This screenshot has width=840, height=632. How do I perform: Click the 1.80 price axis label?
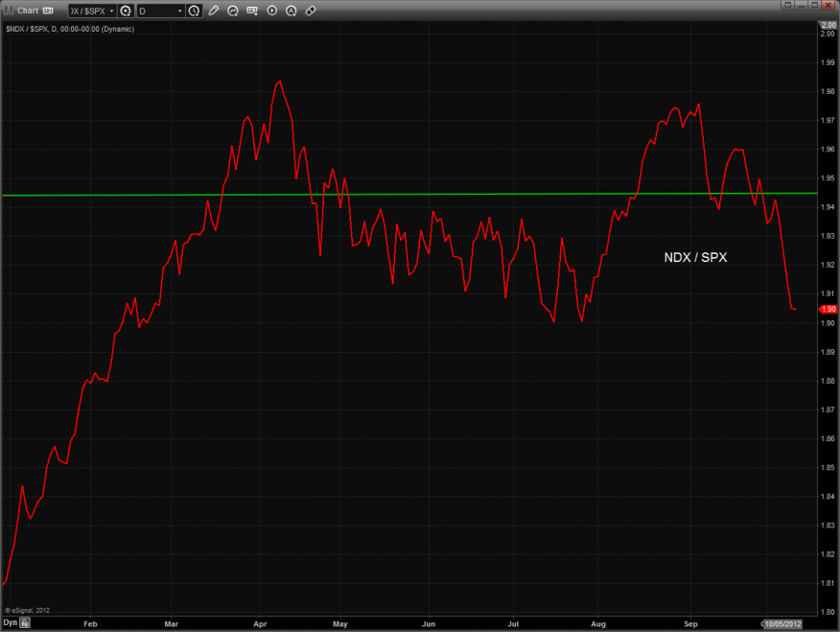(x=828, y=612)
